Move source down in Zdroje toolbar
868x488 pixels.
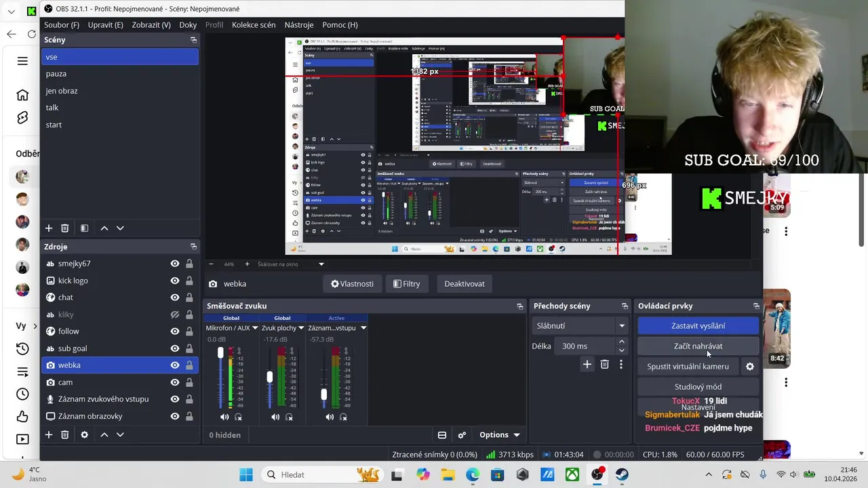120,434
